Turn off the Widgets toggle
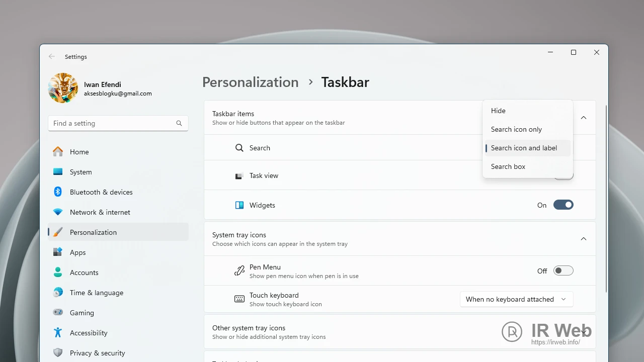The image size is (644, 362). coord(563,205)
